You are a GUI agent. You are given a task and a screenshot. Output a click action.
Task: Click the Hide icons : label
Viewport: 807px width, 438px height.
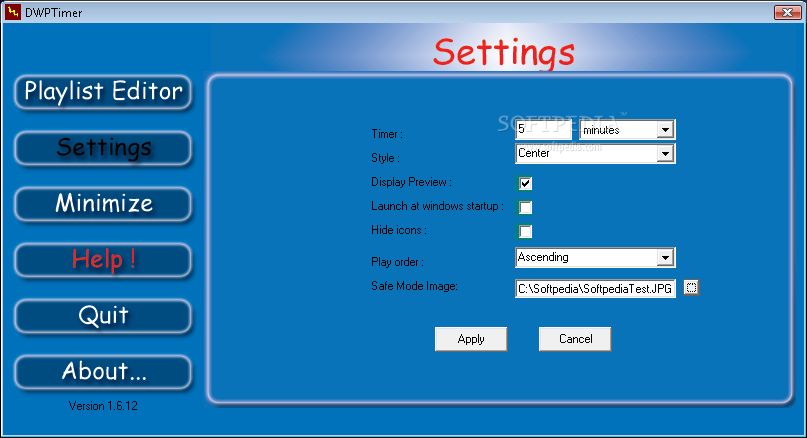(x=399, y=230)
